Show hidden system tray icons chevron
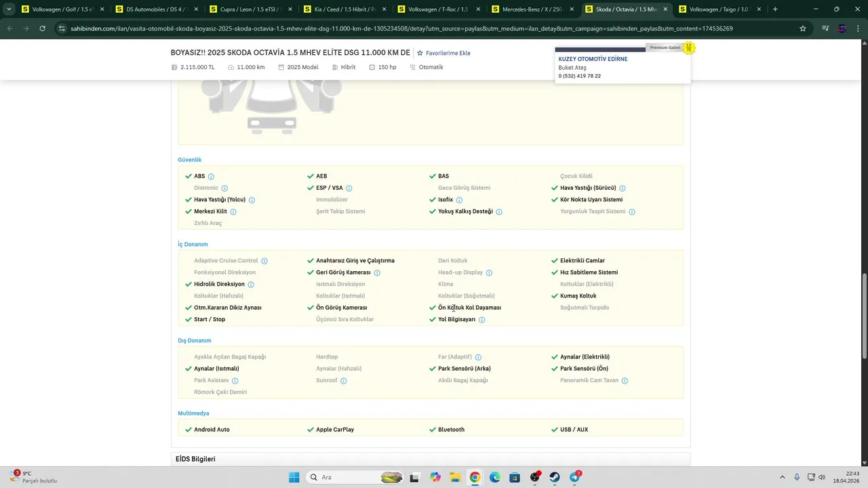 click(x=782, y=477)
